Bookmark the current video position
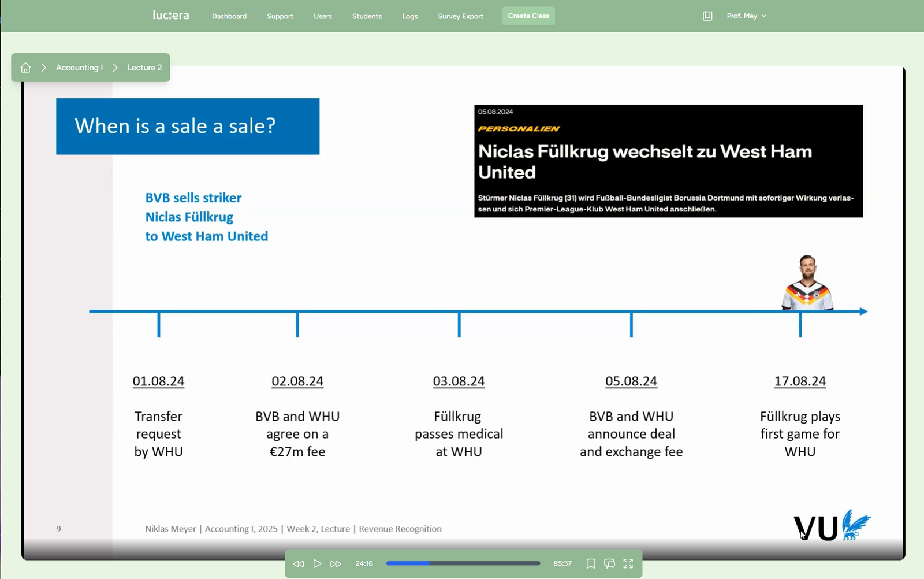The height and width of the screenshot is (579, 924). (x=591, y=563)
